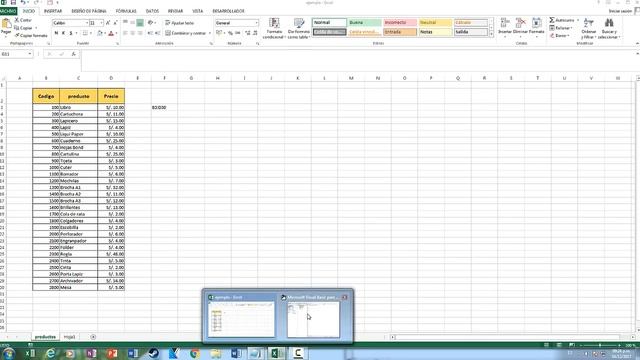Toggle Ajustar texto wrap
Image resolution: width=640 pixels, height=360 pixels.
(180, 23)
